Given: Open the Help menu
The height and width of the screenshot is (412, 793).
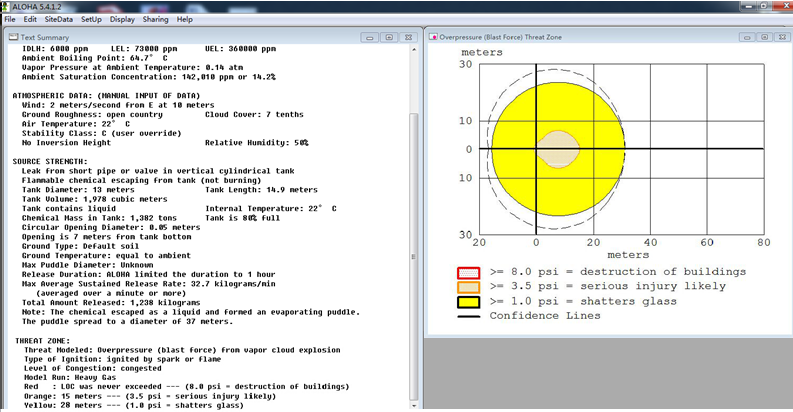Looking at the screenshot, I should coord(185,19).
